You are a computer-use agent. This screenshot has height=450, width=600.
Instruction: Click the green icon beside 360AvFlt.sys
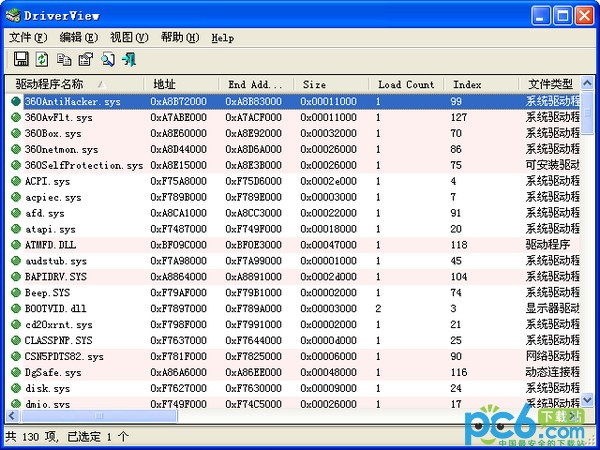click(16, 117)
